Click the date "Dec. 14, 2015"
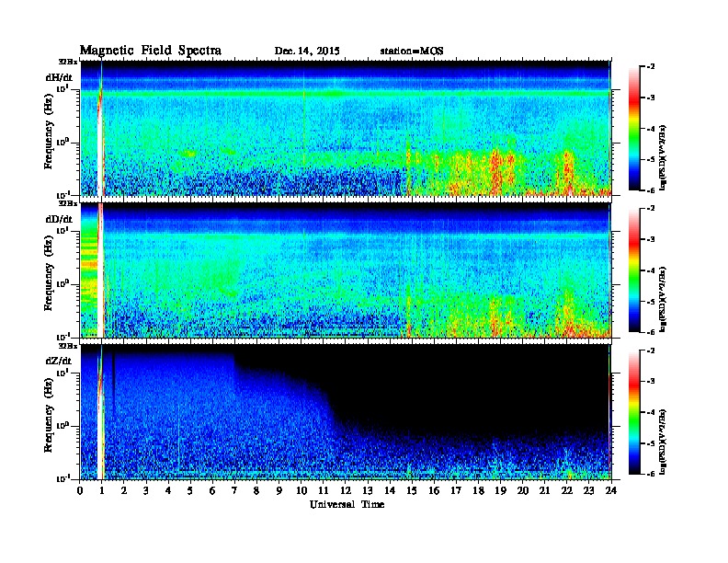Screen dimensions: 728x563 click(x=307, y=52)
